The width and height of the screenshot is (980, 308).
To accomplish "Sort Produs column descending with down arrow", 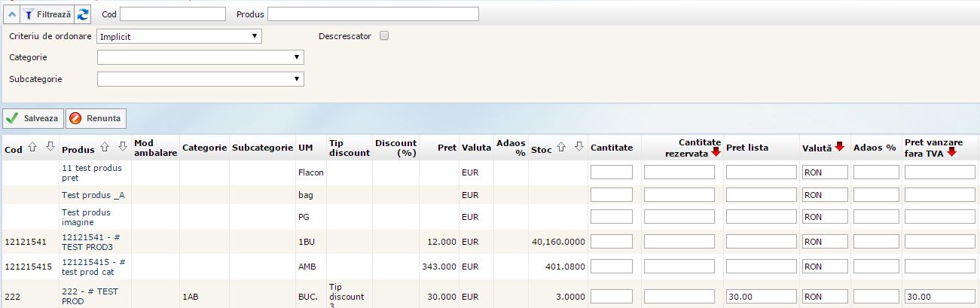I will pyautogui.click(x=123, y=148).
